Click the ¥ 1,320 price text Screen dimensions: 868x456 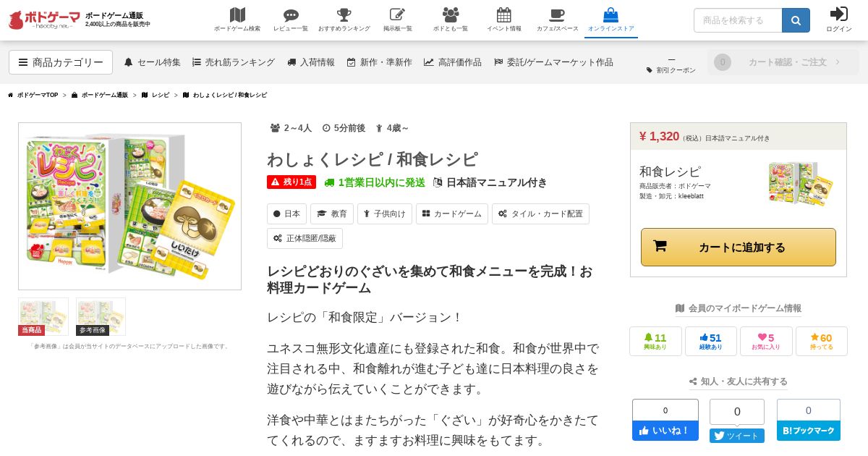659,136
